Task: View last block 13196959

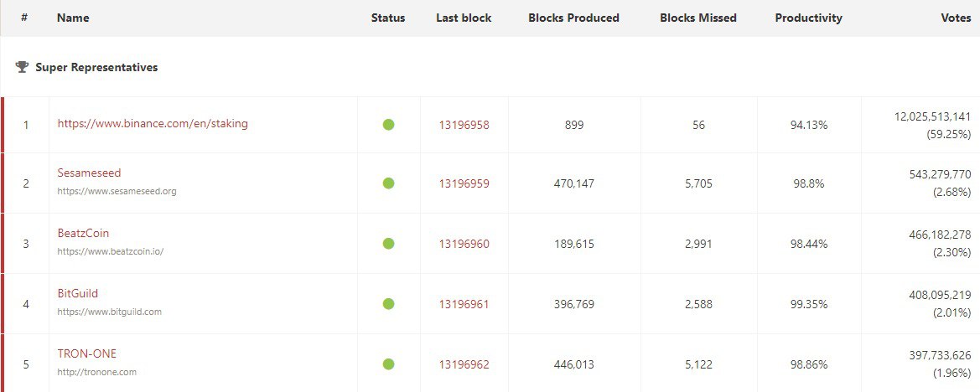Action: coord(464,183)
